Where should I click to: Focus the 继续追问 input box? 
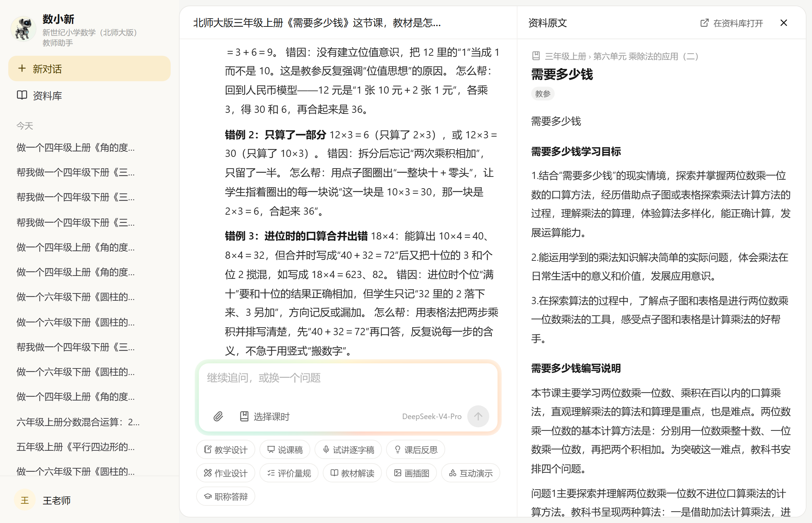point(348,384)
